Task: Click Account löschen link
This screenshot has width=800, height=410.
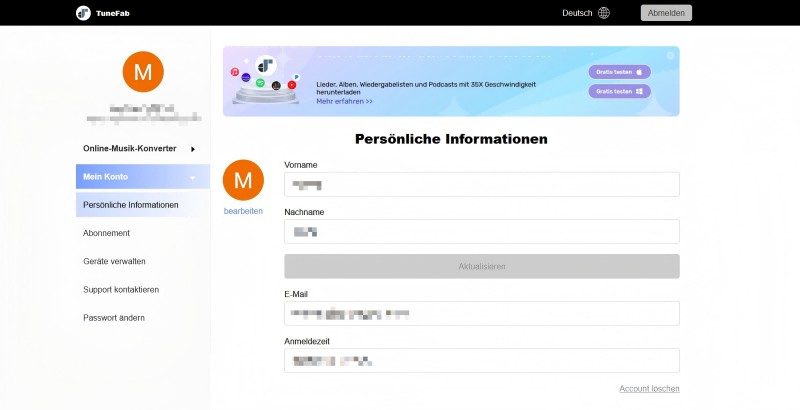Action: pos(649,389)
